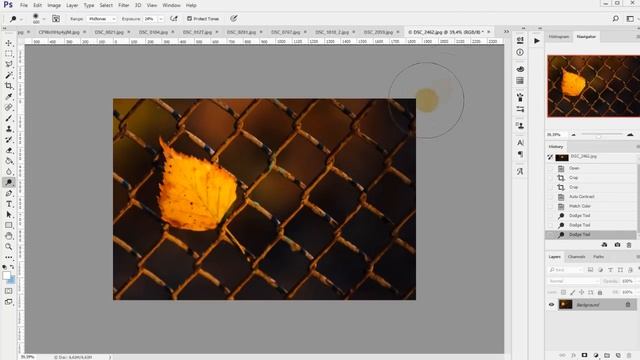Image resolution: width=640 pixels, height=360 pixels.
Task: Toggle lock all for layer
Action: pyautogui.click(x=600, y=292)
